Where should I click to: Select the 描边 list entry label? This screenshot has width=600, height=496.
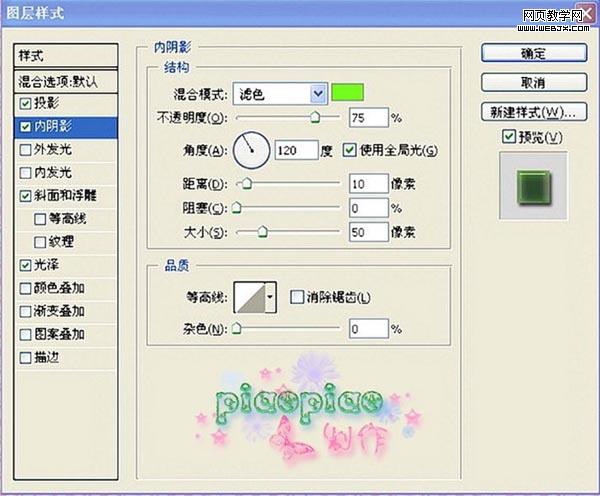(47, 357)
